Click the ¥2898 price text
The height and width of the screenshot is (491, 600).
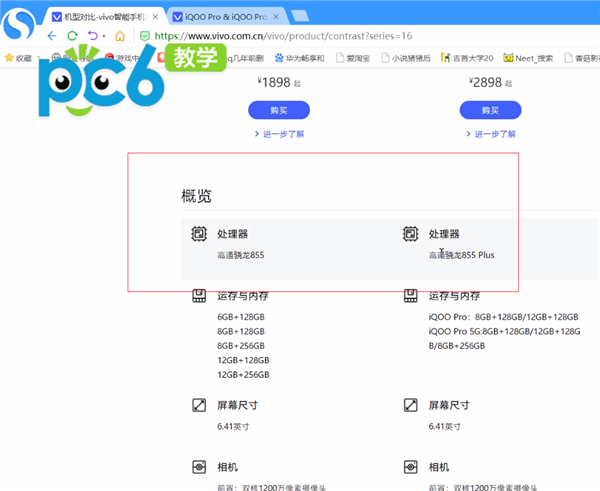pos(490,82)
